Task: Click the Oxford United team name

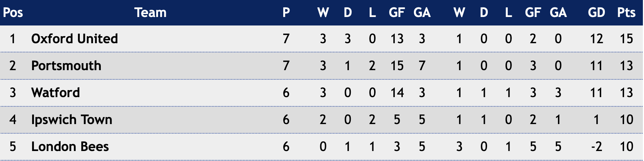Action: click(75, 39)
